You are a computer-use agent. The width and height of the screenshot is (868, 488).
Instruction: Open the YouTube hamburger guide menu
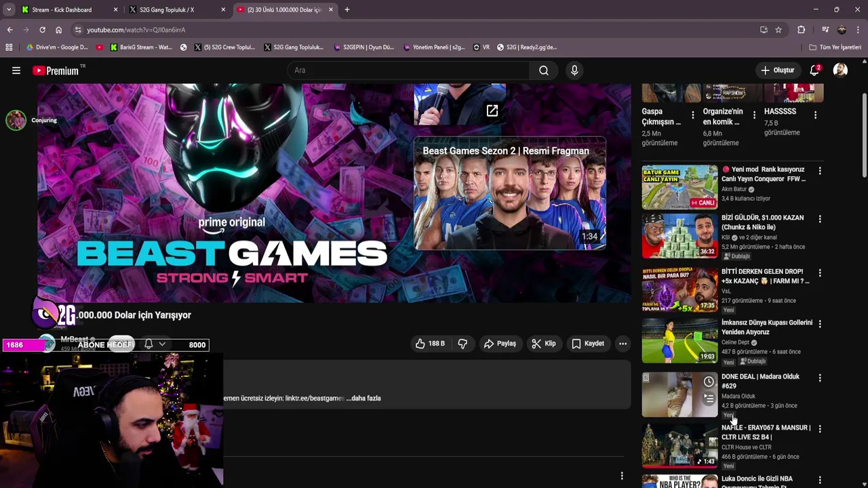(16, 70)
